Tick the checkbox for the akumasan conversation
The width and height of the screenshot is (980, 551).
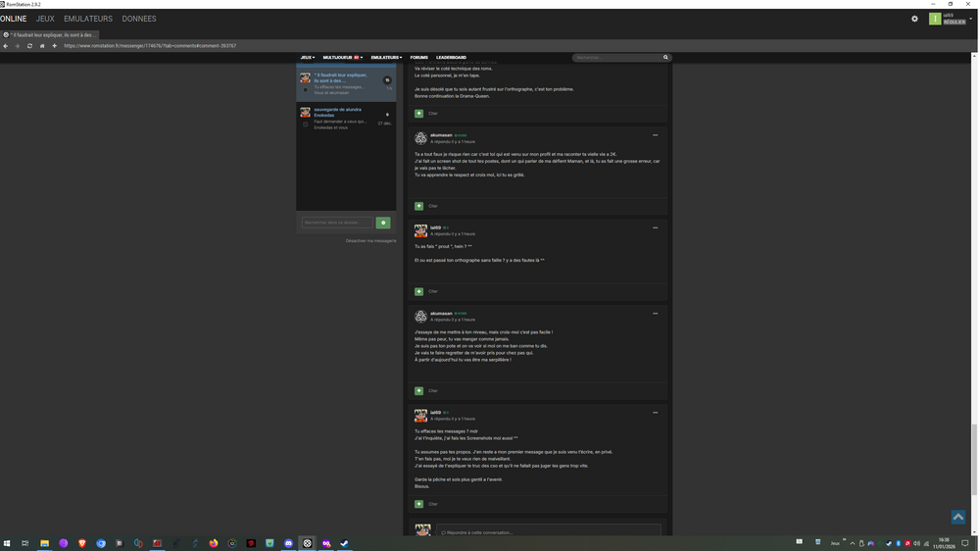coord(305,90)
